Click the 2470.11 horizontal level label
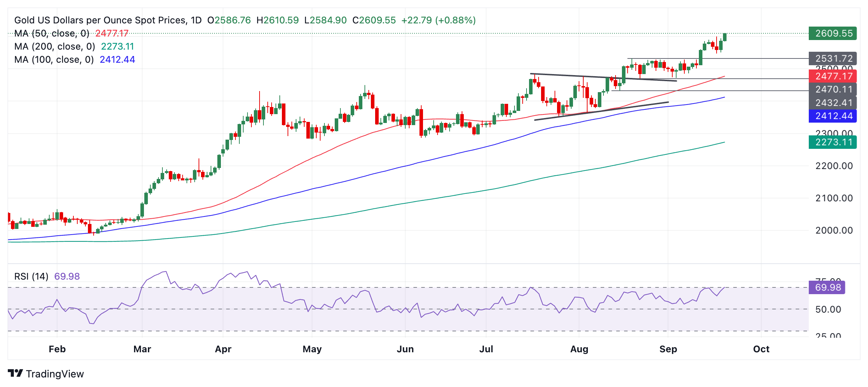Image resolution: width=868 pixels, height=387 pixels. coord(832,89)
